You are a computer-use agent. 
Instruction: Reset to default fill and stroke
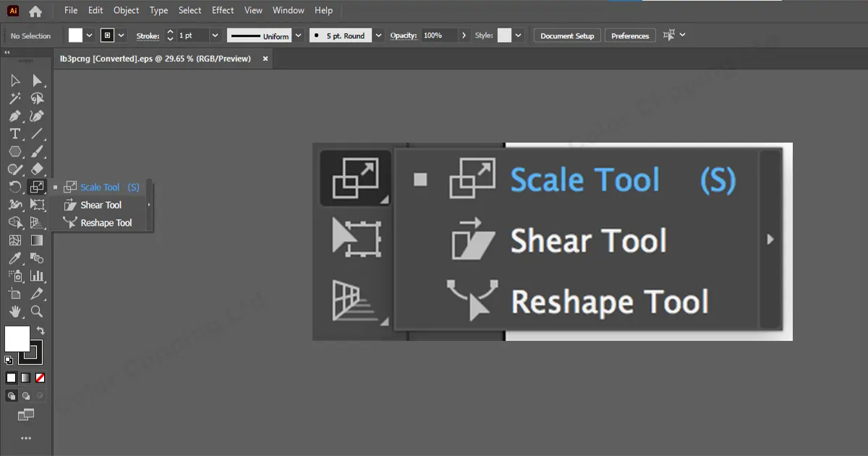(x=9, y=360)
